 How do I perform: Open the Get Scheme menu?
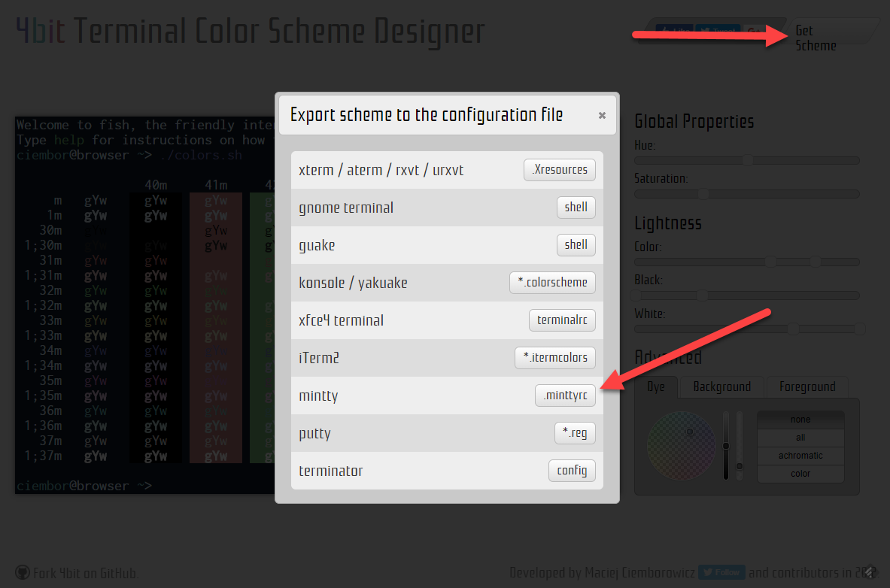click(816, 38)
